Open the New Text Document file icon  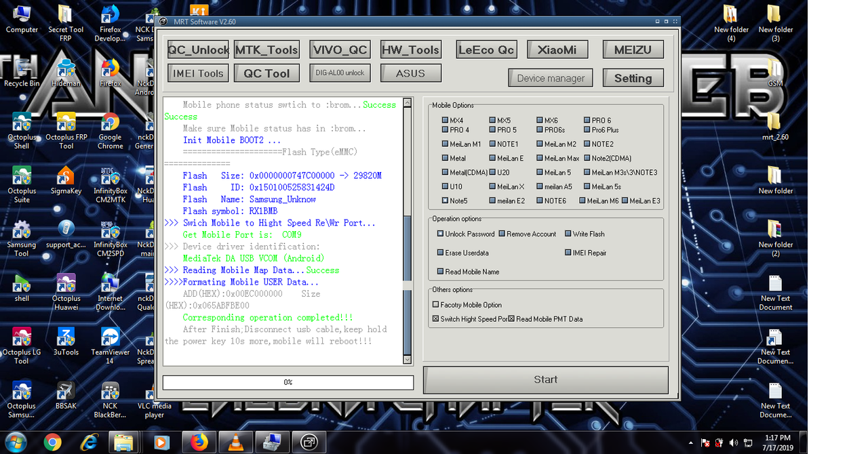pos(775,292)
